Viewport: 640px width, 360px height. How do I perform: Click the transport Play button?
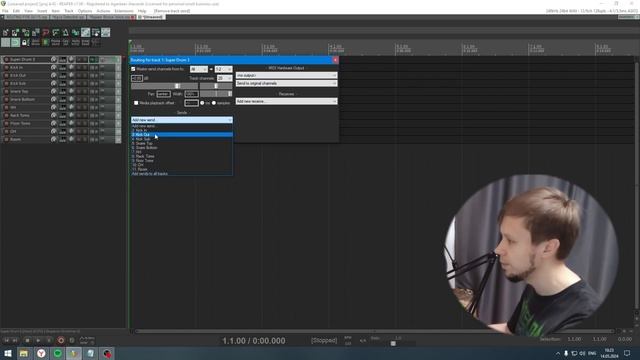coord(38,340)
